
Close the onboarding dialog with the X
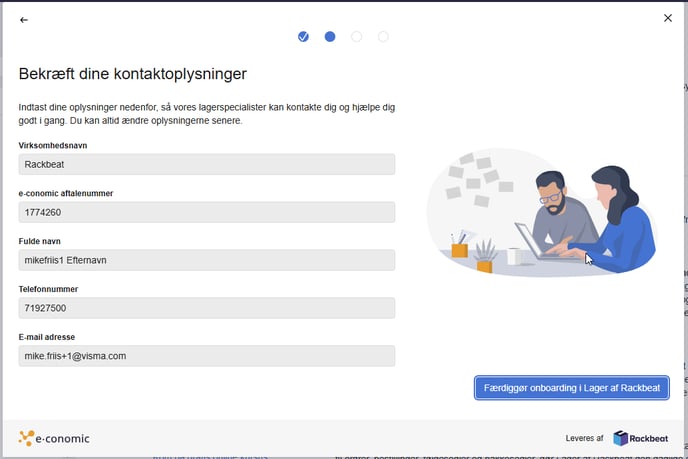(x=667, y=18)
